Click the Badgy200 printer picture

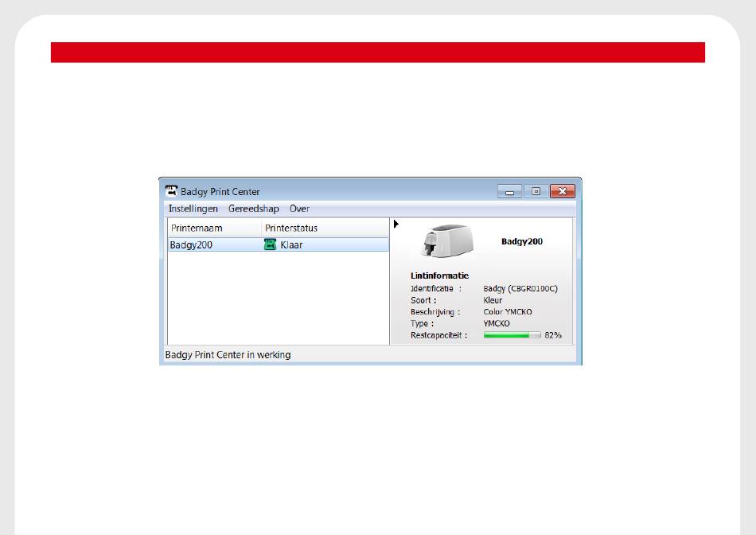447,240
